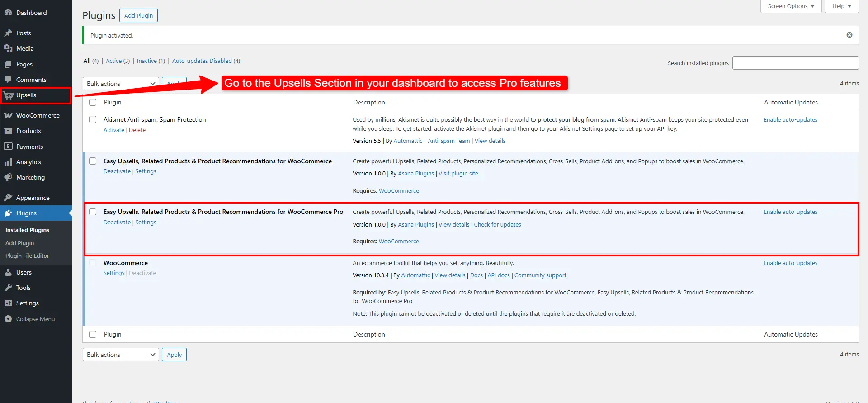Open Media via its sidebar icon
Viewport: 868px width, 403px height.
[x=8, y=48]
